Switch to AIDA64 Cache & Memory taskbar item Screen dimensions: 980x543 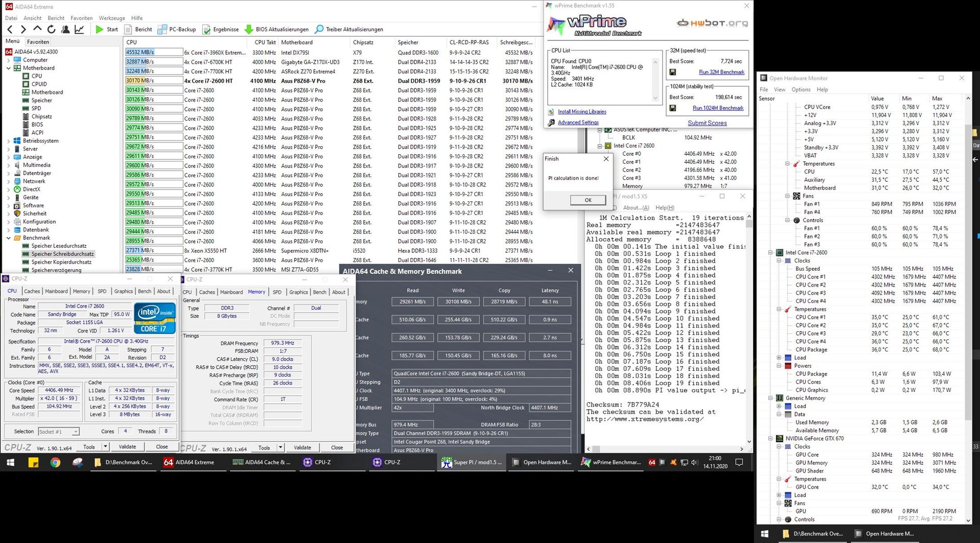[261, 462]
